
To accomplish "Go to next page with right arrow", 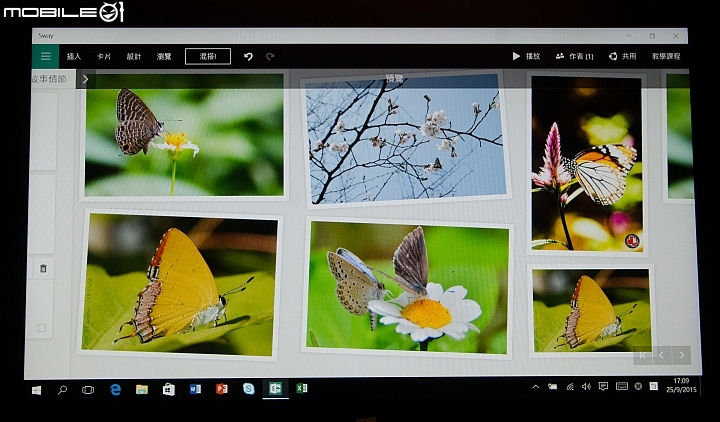I will coord(681,355).
